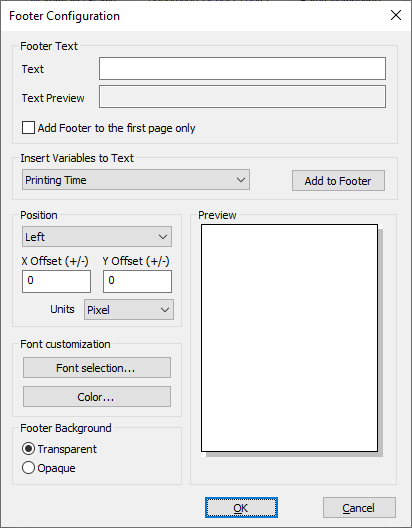Click the X Offset input box
This screenshot has height=528, width=412.
coord(57,281)
